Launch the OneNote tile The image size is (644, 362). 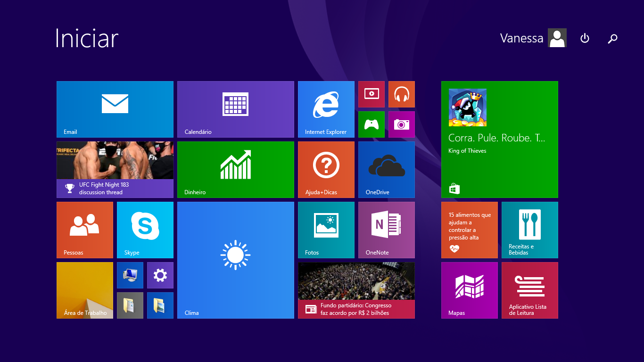(x=387, y=230)
